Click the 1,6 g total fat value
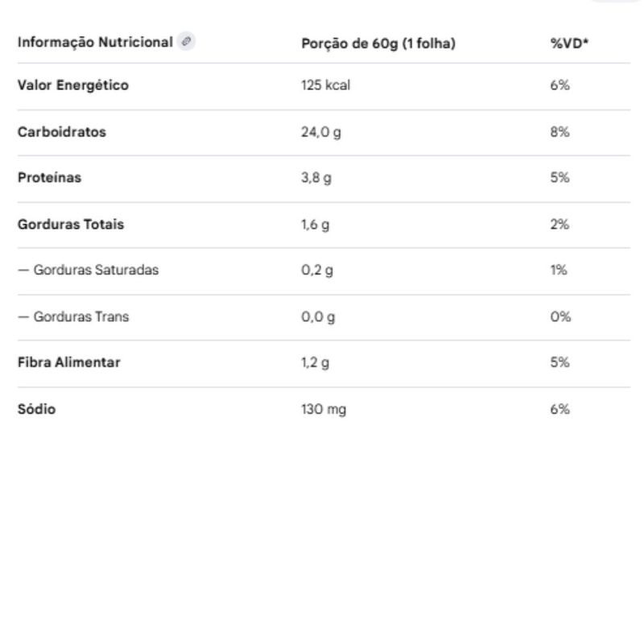 [316, 225]
